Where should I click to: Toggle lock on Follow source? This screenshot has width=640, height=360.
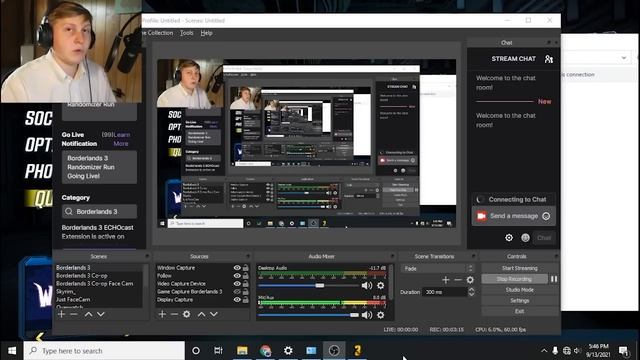coord(246,276)
